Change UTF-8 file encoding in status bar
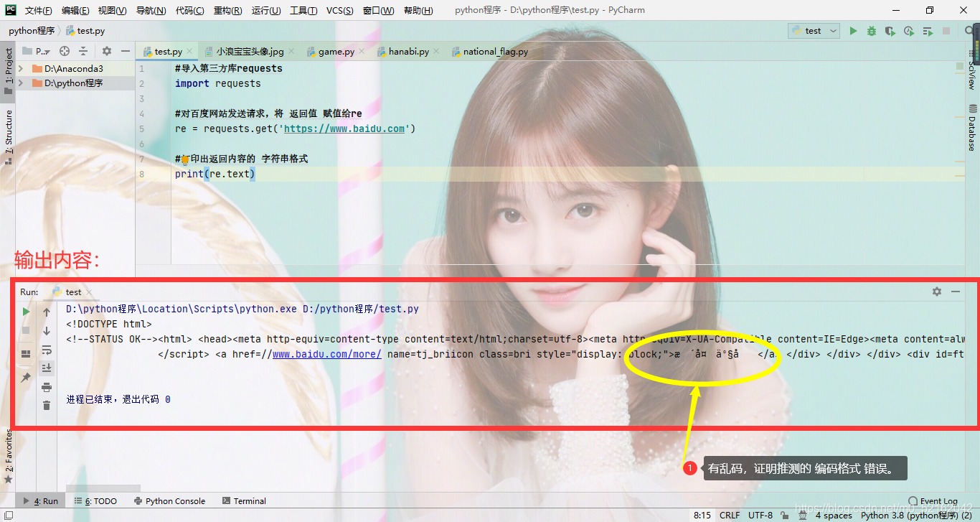 (x=760, y=515)
